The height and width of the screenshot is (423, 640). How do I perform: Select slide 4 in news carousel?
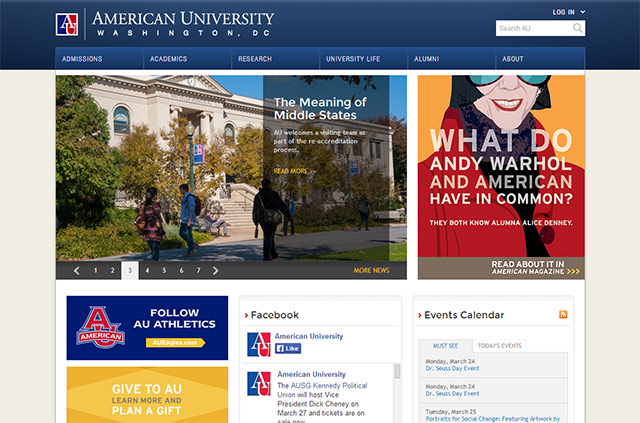[x=147, y=270]
